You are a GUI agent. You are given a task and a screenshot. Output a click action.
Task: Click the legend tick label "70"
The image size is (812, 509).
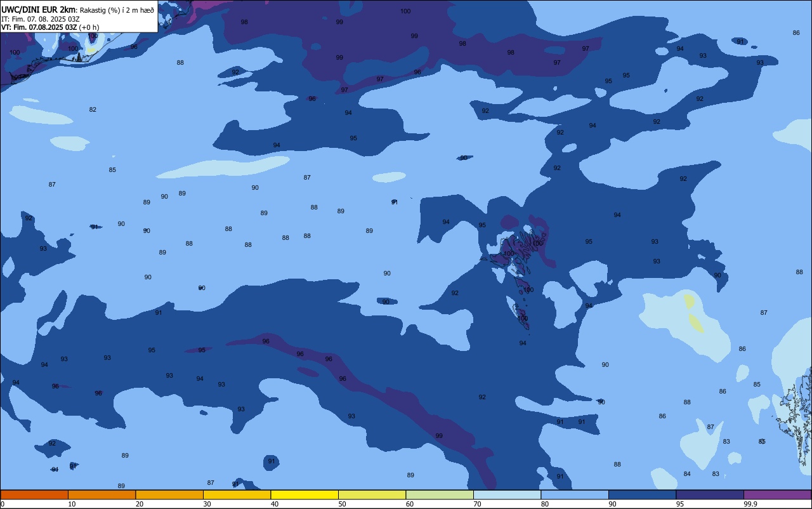(477, 504)
